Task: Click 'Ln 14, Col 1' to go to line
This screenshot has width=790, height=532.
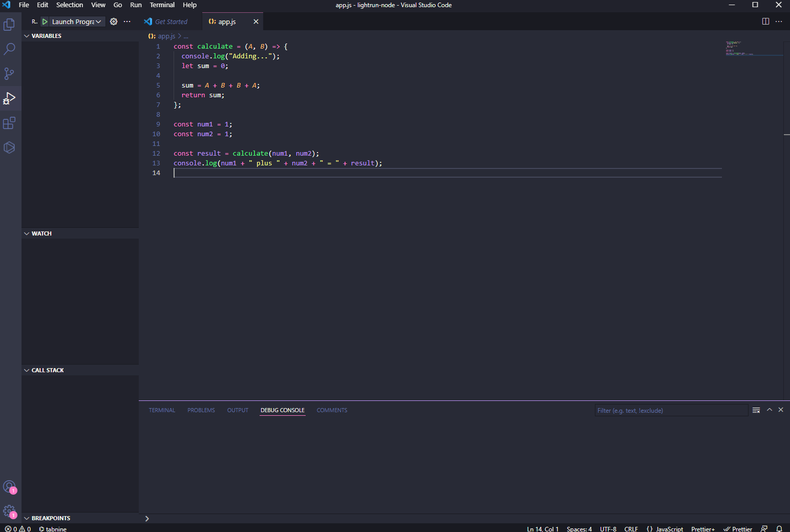Action: coord(542,528)
